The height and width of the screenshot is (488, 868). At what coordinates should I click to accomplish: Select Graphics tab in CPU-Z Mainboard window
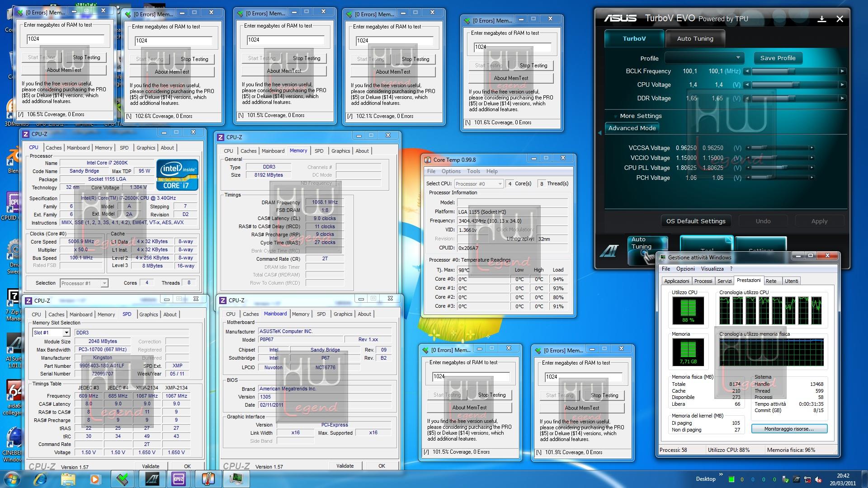coord(343,314)
